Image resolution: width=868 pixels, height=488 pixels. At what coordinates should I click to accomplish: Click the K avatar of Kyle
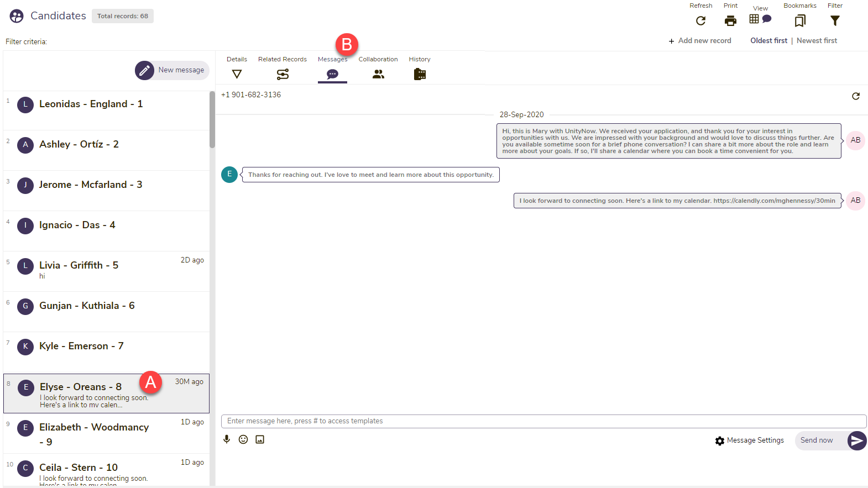click(25, 347)
